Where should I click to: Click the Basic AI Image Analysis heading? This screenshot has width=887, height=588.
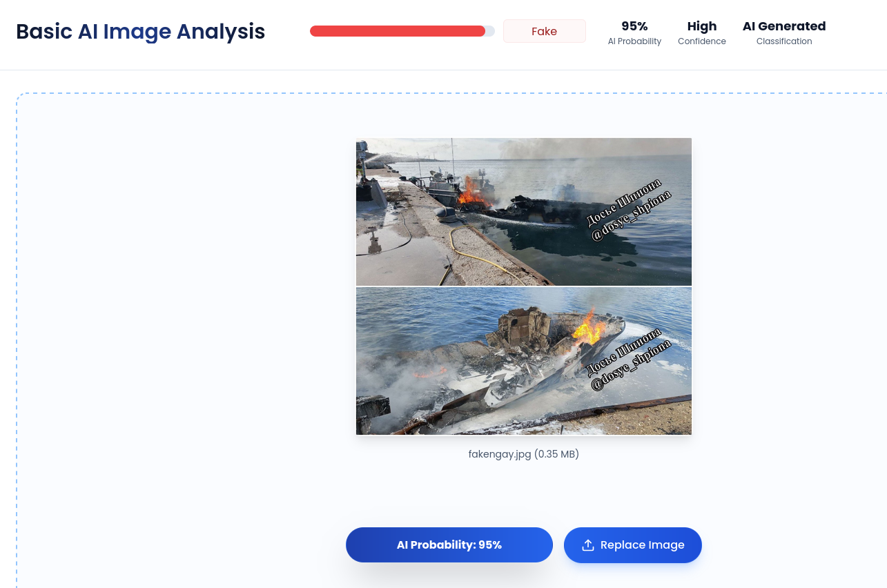(x=141, y=32)
